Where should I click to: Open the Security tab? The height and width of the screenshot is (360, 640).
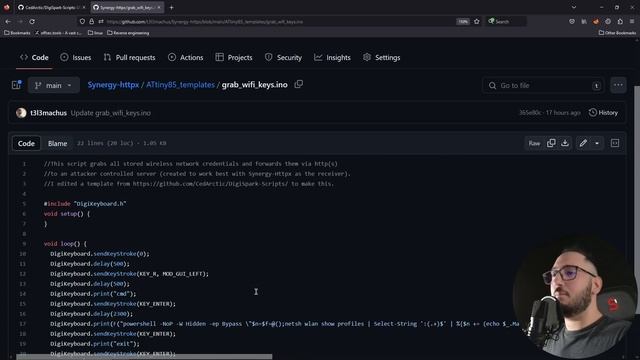coord(283,58)
